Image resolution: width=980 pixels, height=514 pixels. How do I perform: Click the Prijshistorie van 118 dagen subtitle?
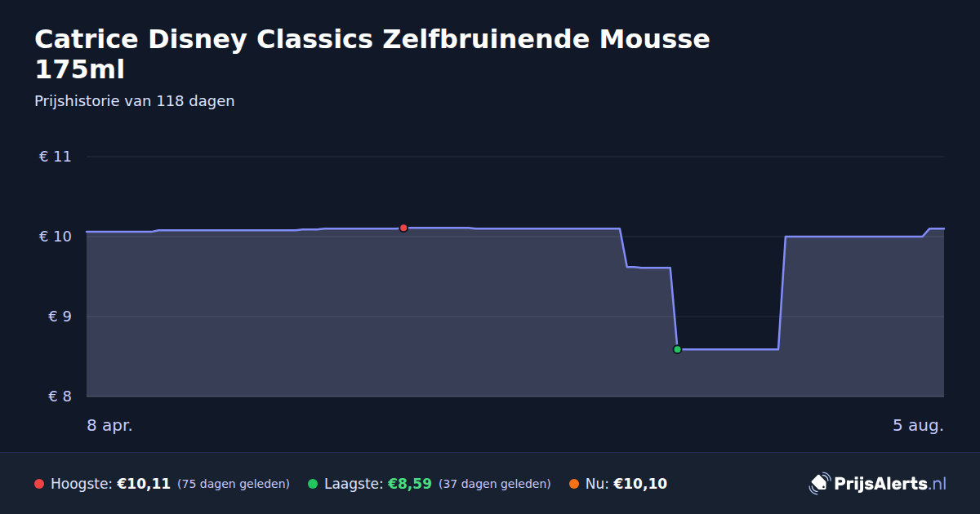pos(135,101)
